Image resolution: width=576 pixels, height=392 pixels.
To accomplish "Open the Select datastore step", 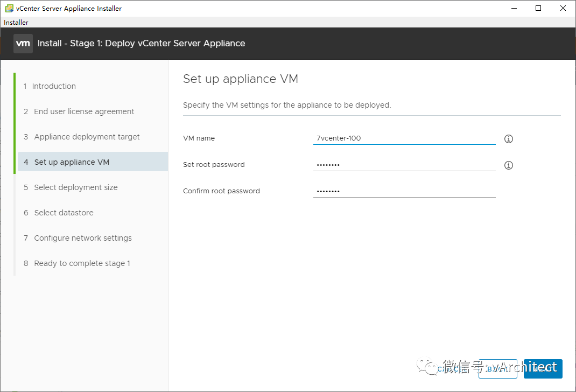I will pos(64,213).
